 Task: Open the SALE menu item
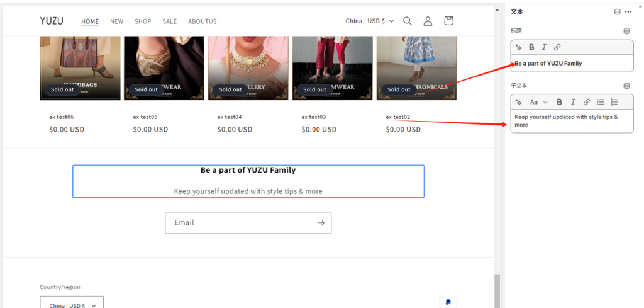[169, 21]
